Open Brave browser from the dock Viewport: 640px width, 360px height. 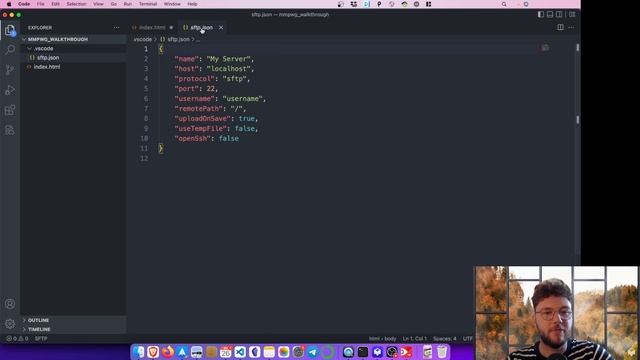point(153,352)
